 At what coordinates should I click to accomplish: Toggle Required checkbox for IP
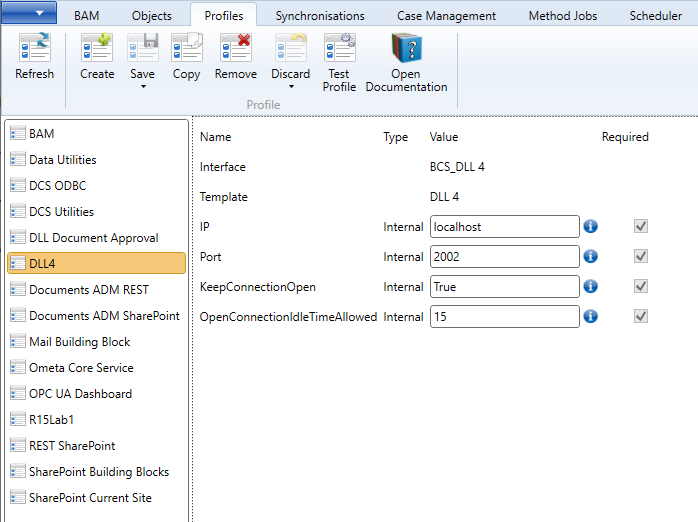click(641, 227)
